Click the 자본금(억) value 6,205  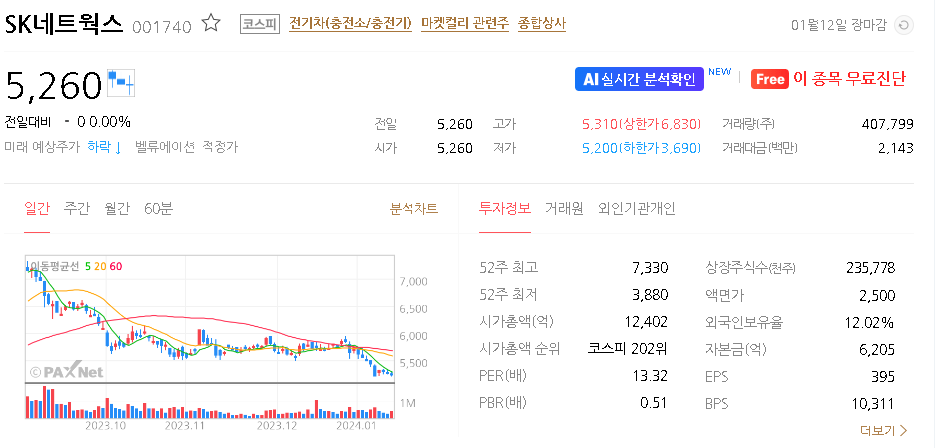[x=878, y=349]
